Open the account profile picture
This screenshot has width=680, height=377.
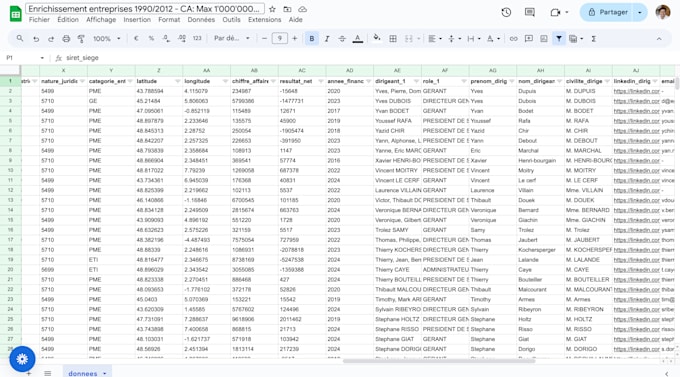(x=663, y=13)
